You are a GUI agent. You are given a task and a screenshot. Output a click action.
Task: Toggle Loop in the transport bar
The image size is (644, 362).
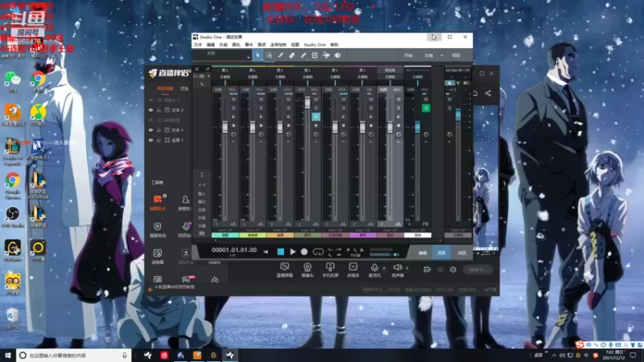click(x=318, y=252)
